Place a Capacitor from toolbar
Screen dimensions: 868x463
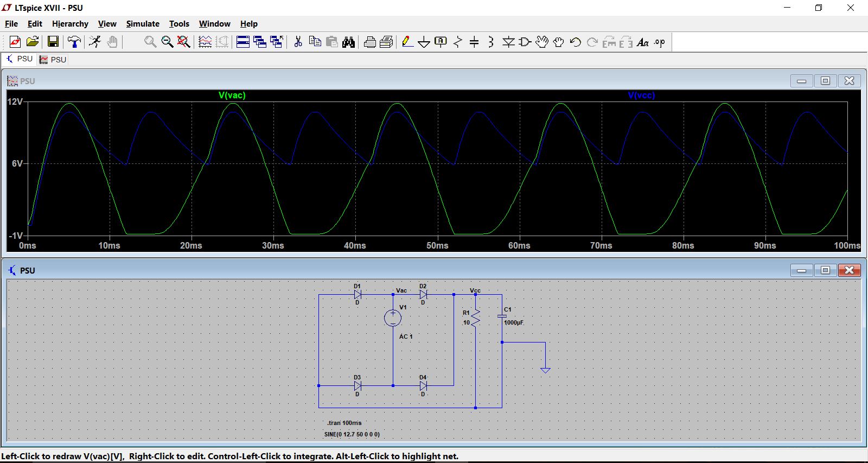pyautogui.click(x=474, y=42)
